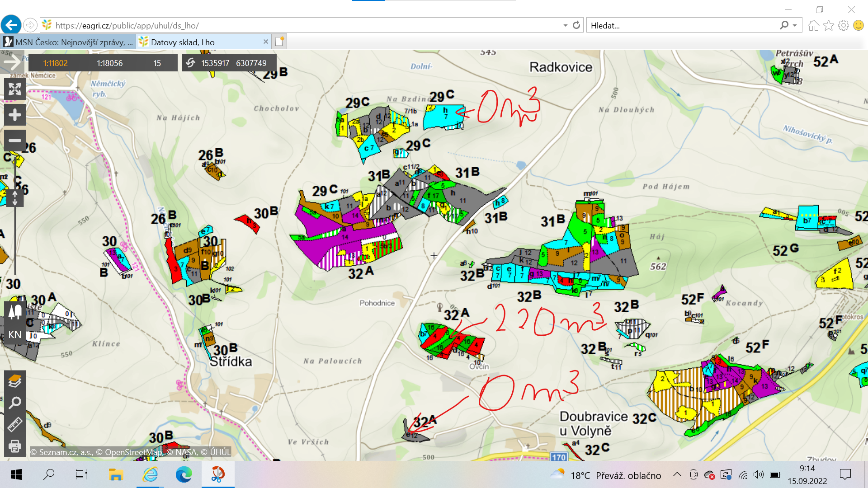Open Internet Explorer taskbar icon
This screenshot has width=868, height=488.
coord(150,475)
